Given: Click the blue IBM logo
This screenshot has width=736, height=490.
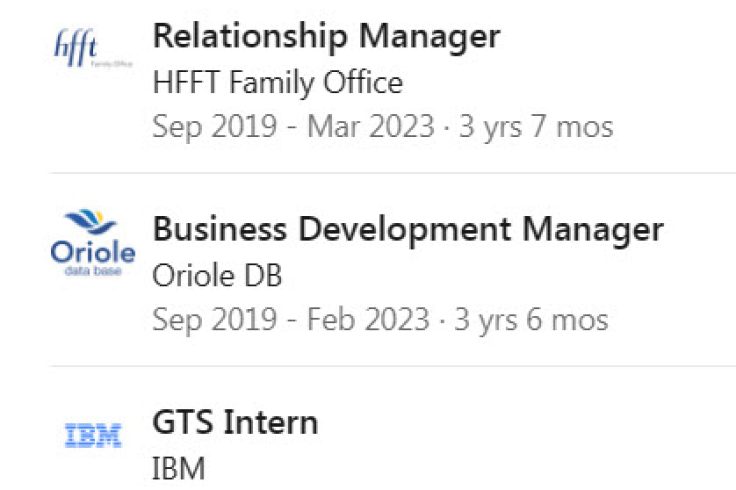Looking at the screenshot, I should [92, 435].
